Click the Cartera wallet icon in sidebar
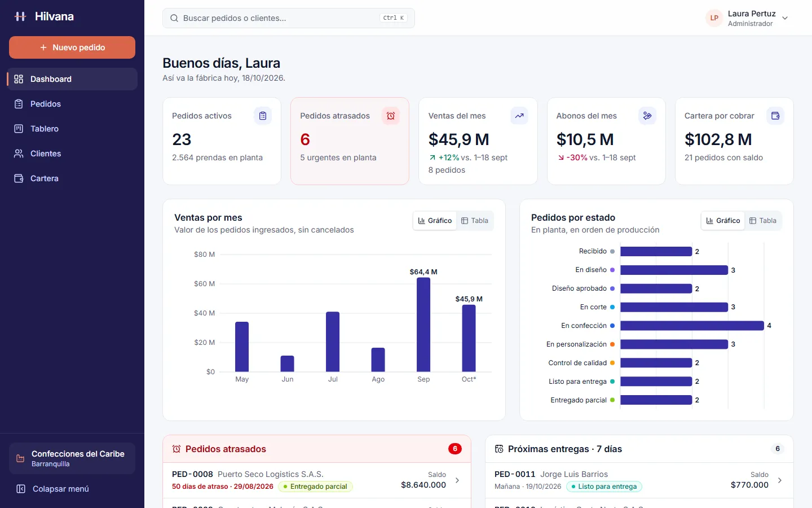The image size is (812, 508). coord(19,178)
